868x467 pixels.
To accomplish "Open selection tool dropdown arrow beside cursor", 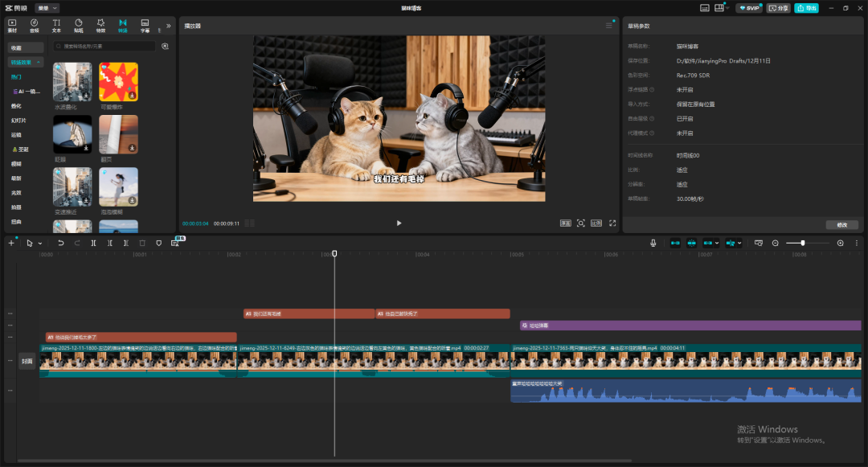I will click(x=40, y=243).
